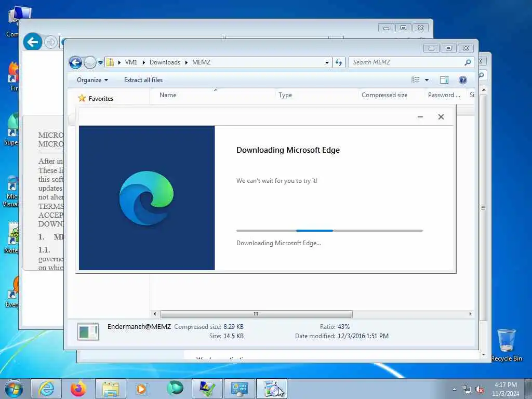Viewport: 532px width, 399px height.
Task: Click the muted volume tray icon
Action: [x=480, y=390]
